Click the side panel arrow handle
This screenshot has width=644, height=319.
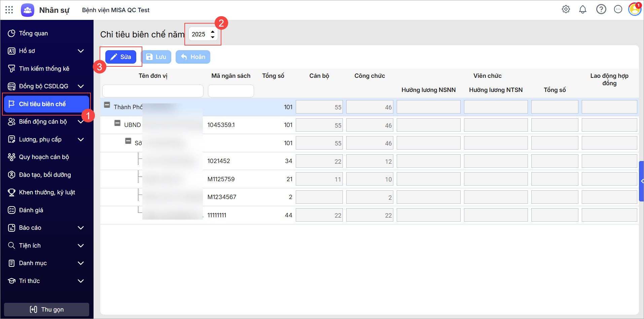coord(642,181)
